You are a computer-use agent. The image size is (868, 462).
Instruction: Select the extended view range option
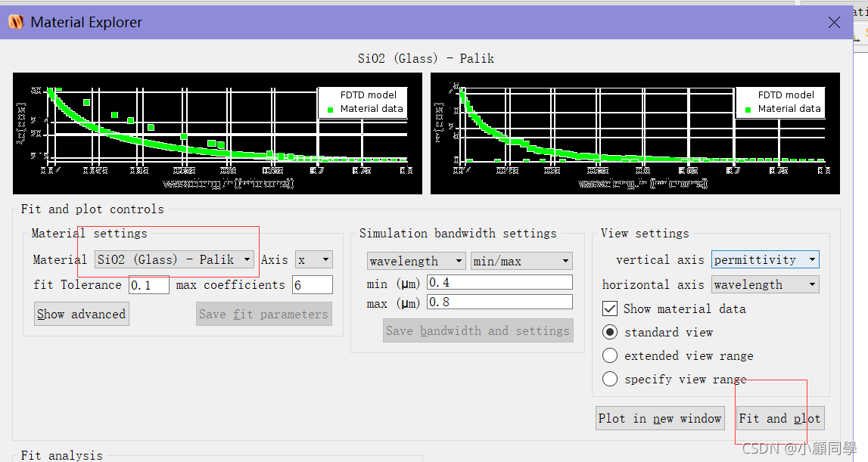[x=609, y=355]
